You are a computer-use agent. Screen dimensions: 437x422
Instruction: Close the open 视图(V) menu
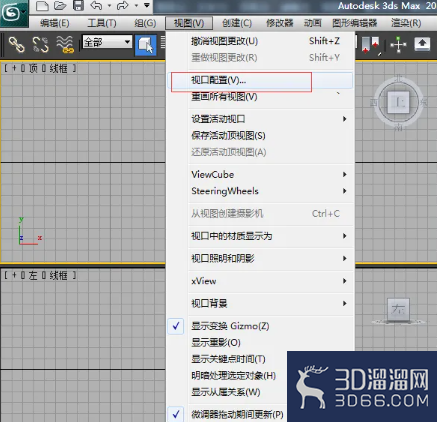click(x=189, y=23)
